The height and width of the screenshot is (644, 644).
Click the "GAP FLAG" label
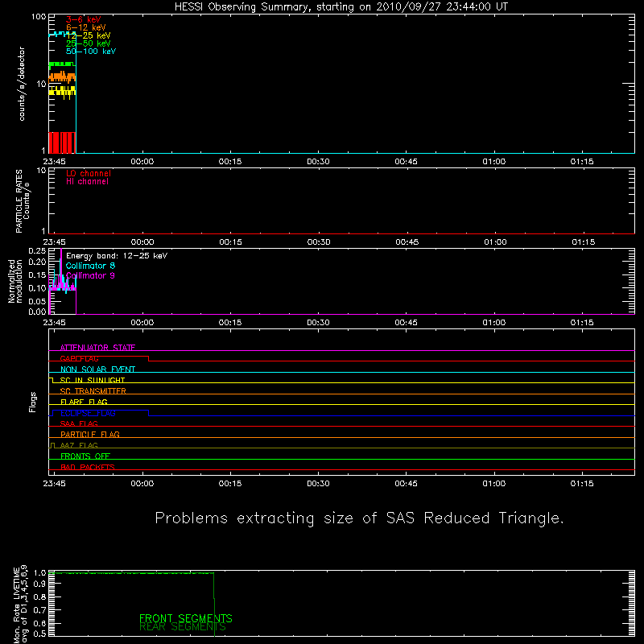(79, 358)
